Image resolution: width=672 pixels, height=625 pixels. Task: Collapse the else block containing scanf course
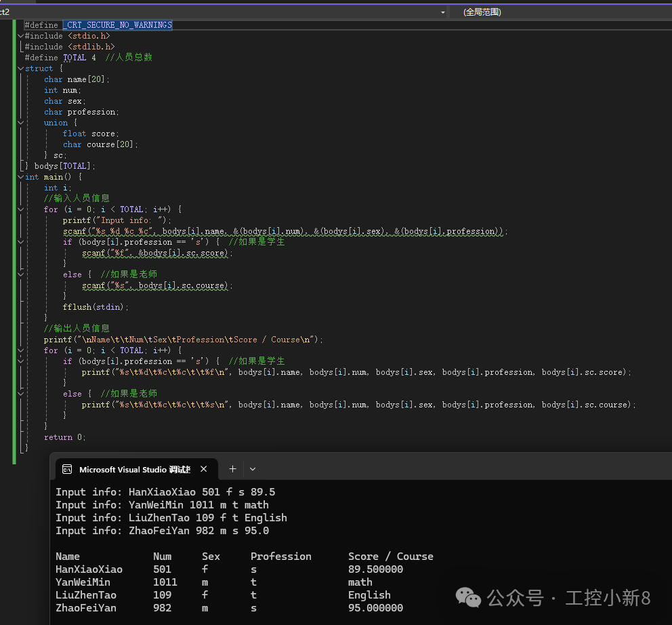[x=20, y=275]
